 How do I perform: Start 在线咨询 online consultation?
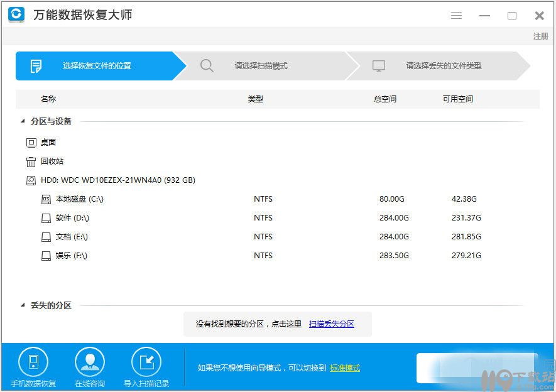[x=89, y=366]
